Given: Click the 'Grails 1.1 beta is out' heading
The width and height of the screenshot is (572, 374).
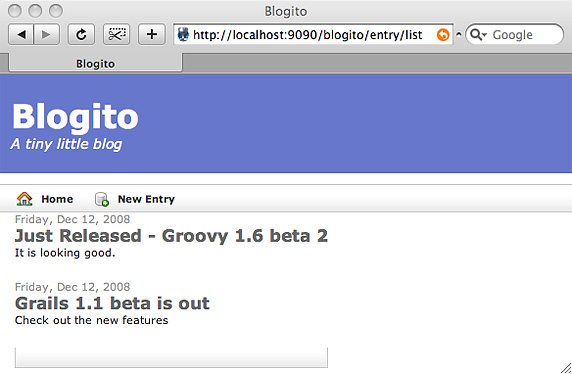Looking at the screenshot, I should (112, 304).
